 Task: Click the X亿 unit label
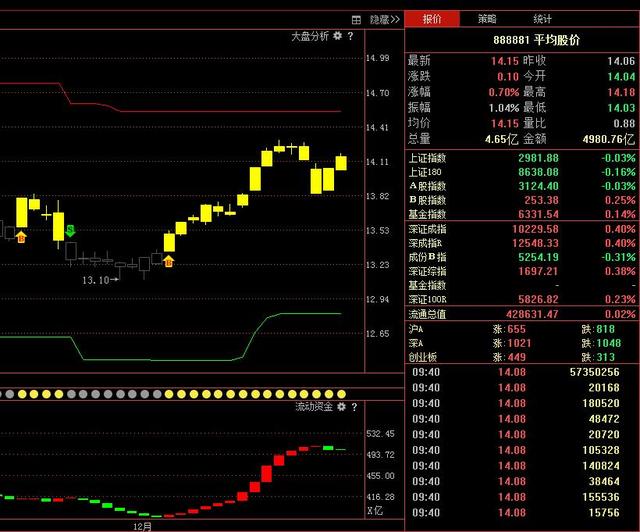pyautogui.click(x=375, y=510)
